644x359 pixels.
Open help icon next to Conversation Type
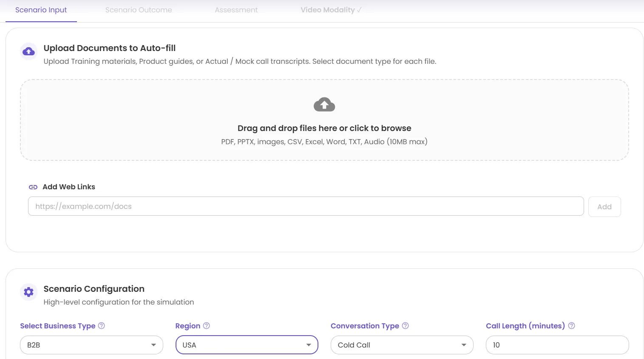click(405, 326)
